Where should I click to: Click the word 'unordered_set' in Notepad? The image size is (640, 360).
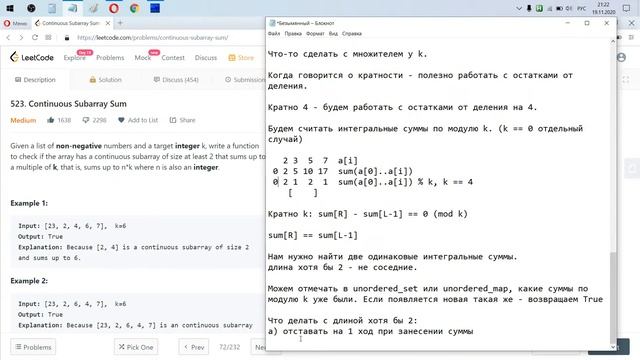[385, 289]
